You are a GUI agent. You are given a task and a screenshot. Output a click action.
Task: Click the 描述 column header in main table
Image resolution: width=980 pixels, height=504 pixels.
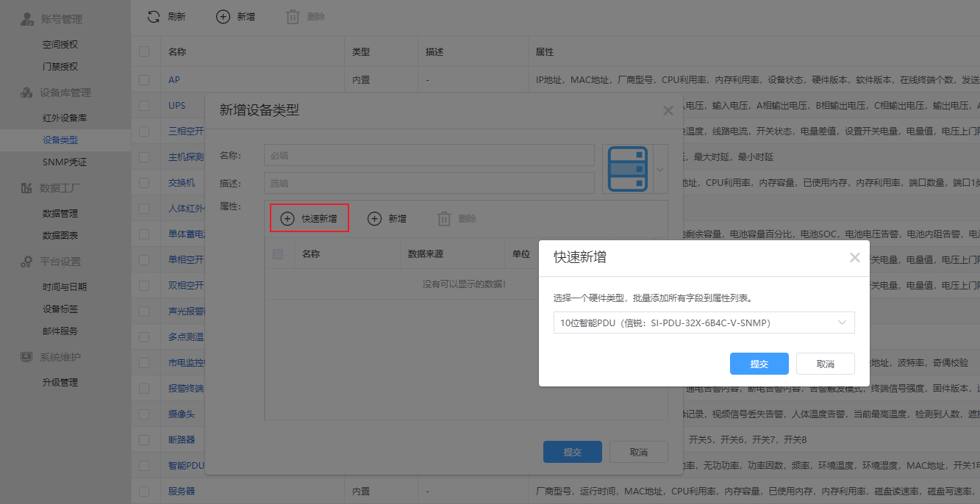(434, 52)
